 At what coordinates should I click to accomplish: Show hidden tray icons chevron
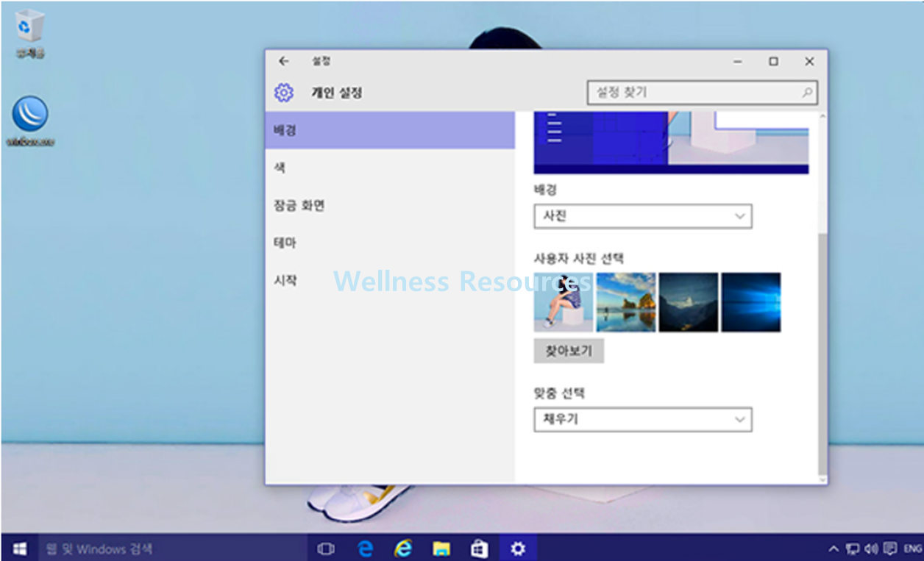point(834,549)
